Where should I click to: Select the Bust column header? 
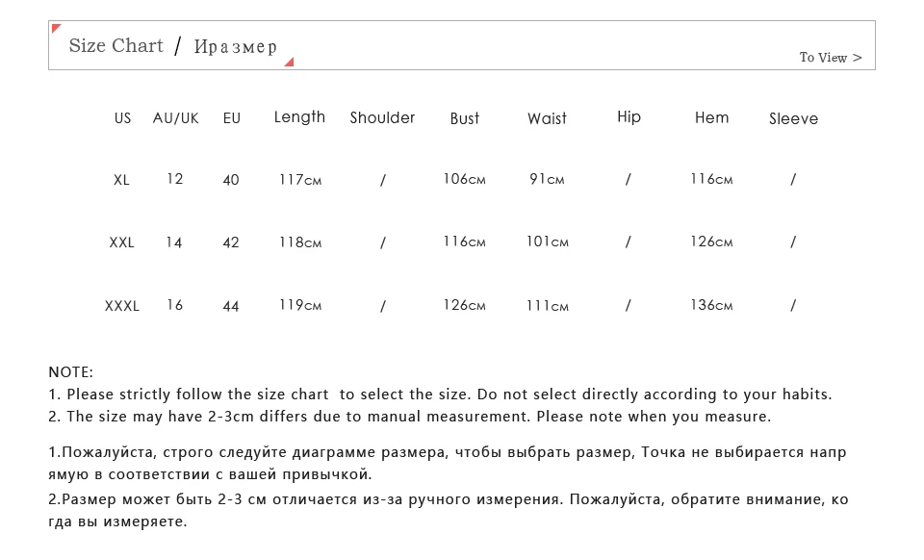464,118
